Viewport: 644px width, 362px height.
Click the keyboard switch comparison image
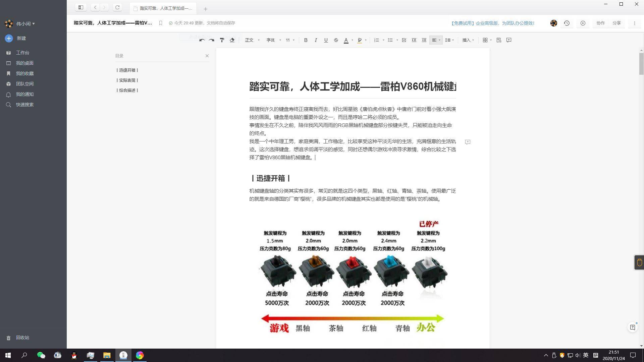[353, 277]
